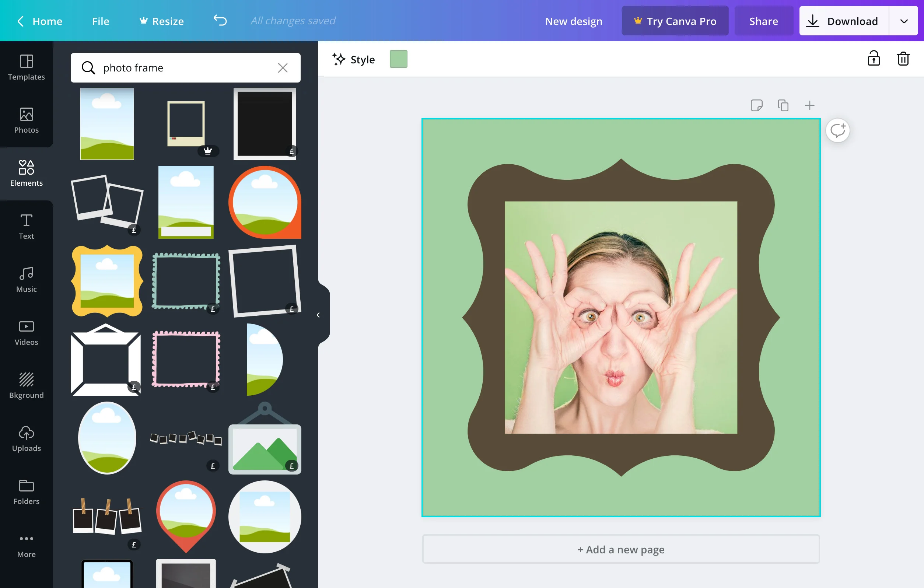
Task: Click the Try Canva Pro button
Action: click(x=674, y=20)
